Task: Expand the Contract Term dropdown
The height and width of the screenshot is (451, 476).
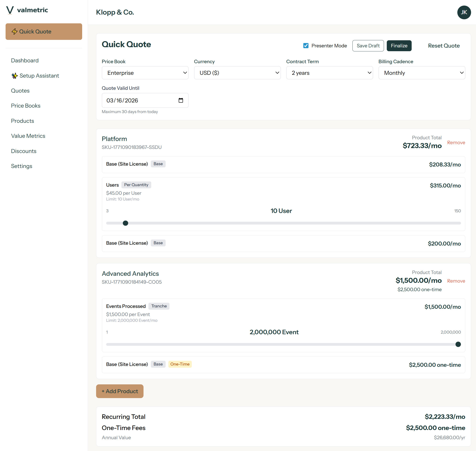Action: (x=329, y=73)
